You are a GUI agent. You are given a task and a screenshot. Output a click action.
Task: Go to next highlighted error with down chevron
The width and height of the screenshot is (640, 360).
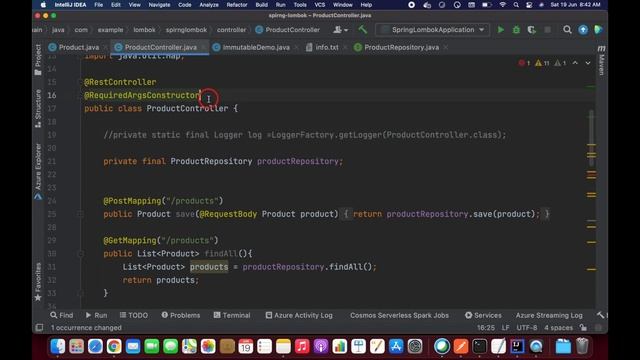tap(588, 63)
